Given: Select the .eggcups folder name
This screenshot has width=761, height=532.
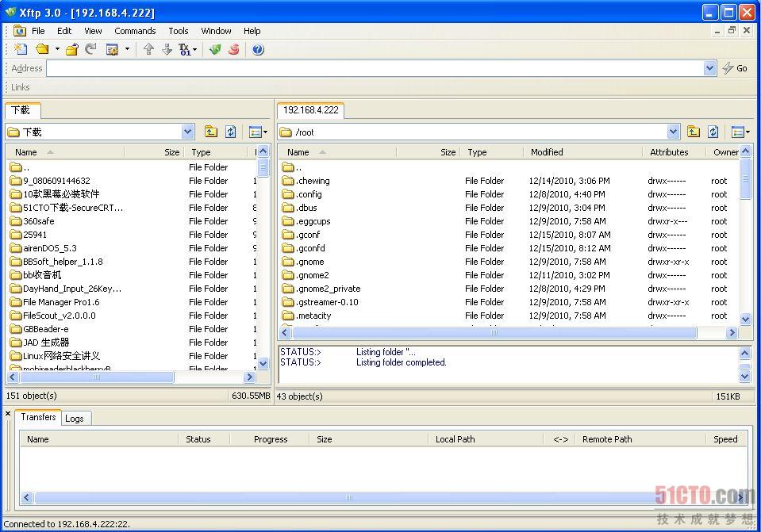Looking at the screenshot, I should click(x=313, y=221).
